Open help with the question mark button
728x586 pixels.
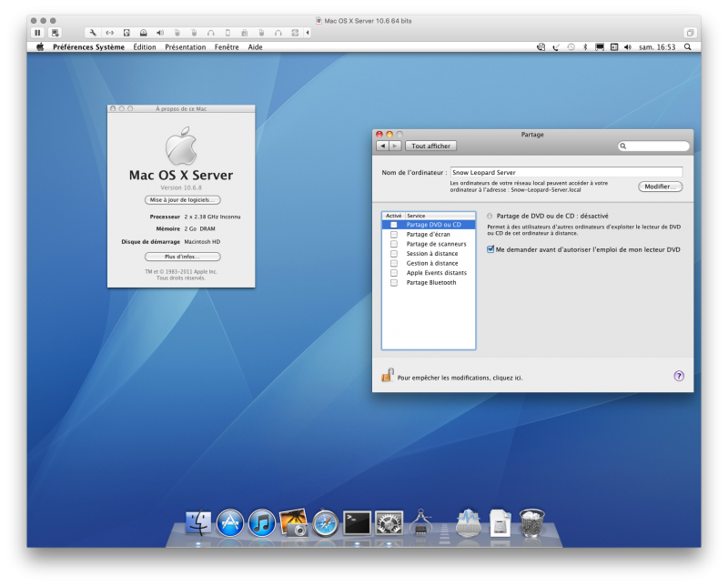[679, 376]
